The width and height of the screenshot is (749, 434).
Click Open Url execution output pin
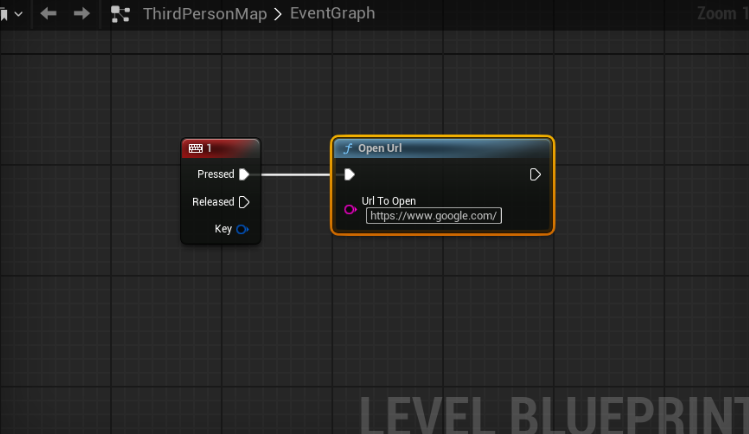click(x=535, y=175)
